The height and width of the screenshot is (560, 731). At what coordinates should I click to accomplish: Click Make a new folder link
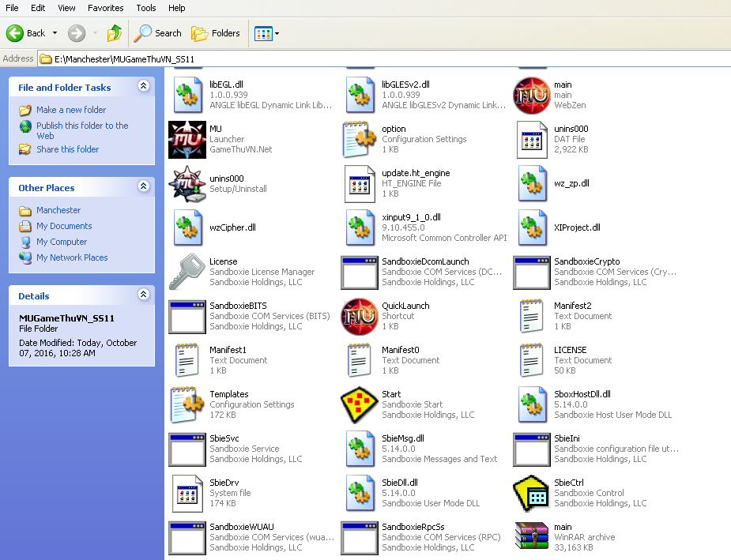(x=71, y=110)
